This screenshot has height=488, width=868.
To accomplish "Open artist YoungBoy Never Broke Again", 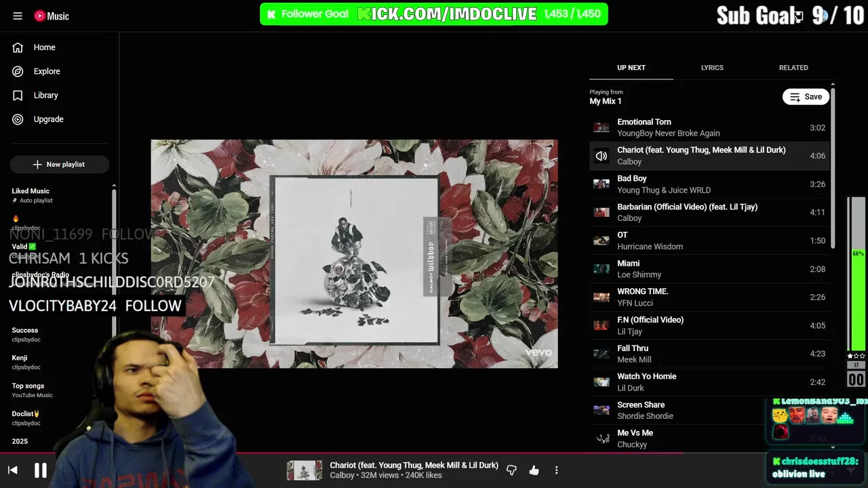I will 669,134.
